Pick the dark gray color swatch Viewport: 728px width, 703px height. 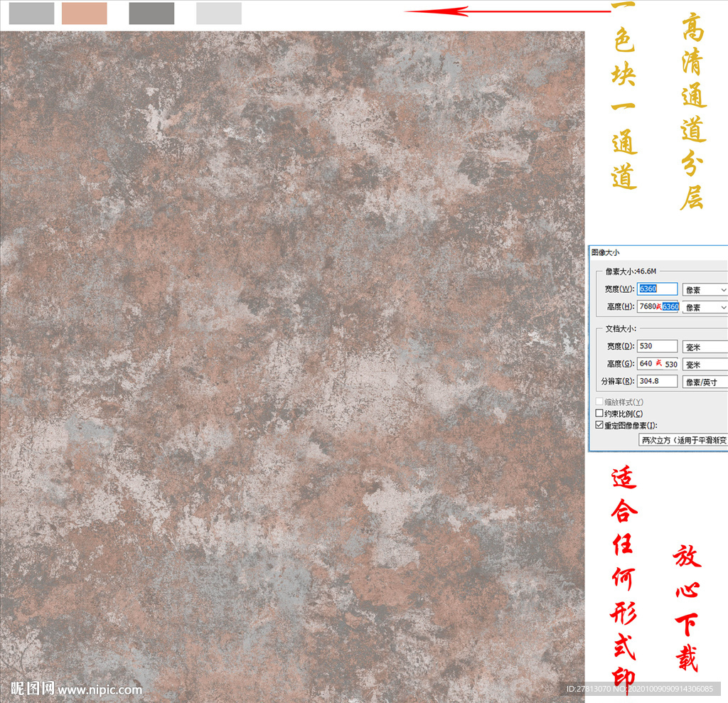tap(152, 13)
